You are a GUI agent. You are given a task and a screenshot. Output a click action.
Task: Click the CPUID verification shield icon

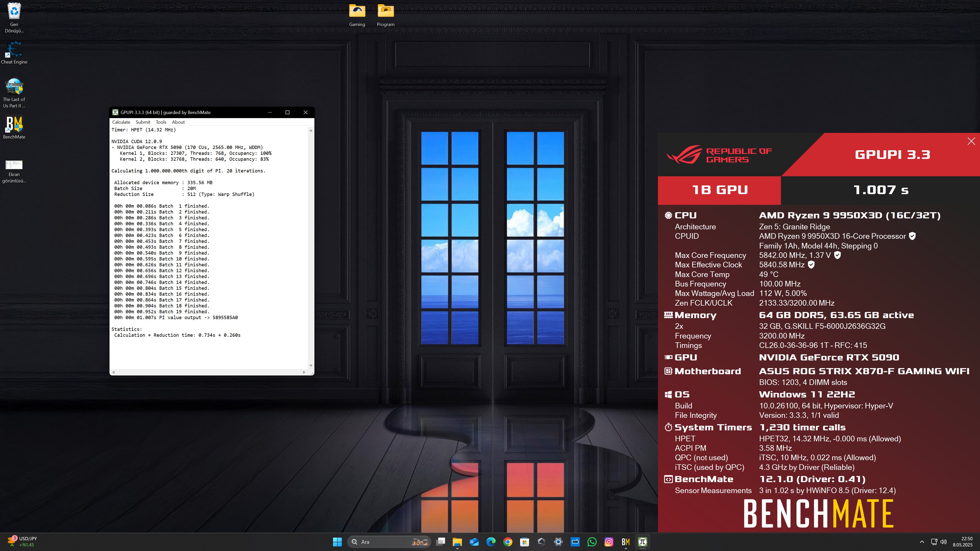(912, 236)
